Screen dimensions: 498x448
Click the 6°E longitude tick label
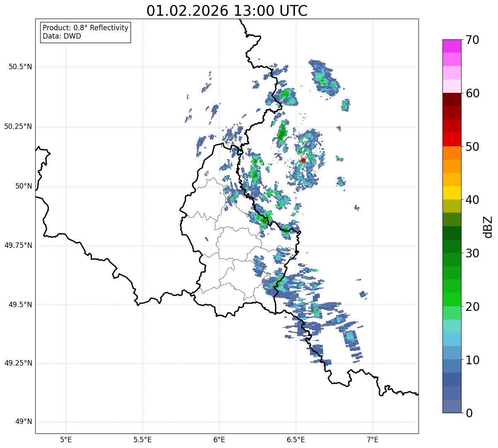[x=219, y=439]
